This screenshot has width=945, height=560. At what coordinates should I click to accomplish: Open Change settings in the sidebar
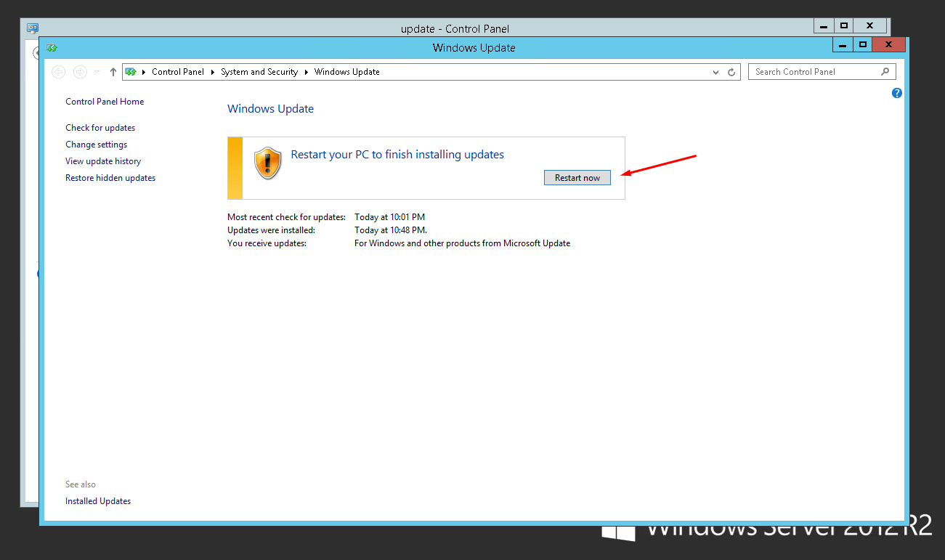point(96,145)
